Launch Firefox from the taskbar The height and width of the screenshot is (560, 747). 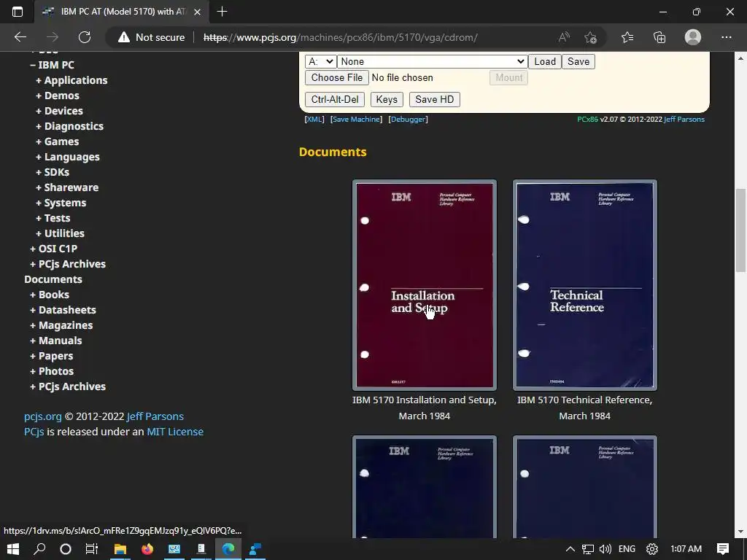(147, 549)
